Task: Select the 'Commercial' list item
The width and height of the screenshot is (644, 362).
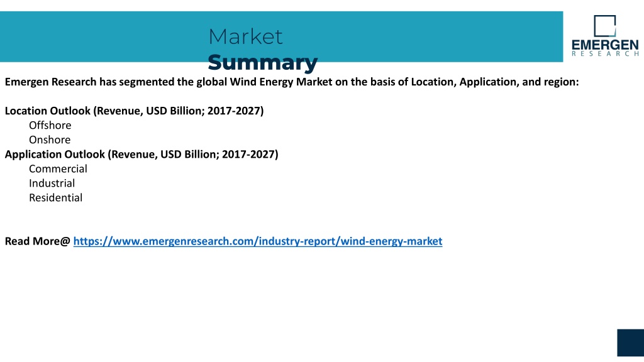Action: coord(58,168)
